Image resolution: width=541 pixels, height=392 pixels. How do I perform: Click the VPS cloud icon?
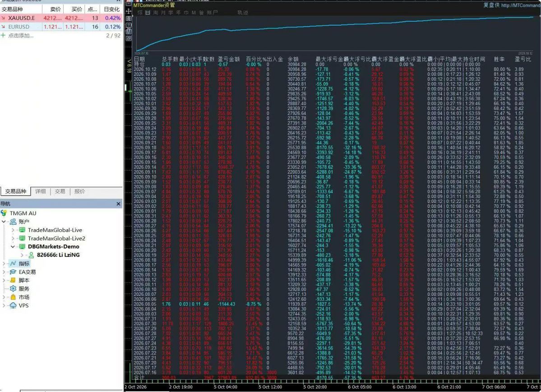pyautogui.click(x=13, y=305)
